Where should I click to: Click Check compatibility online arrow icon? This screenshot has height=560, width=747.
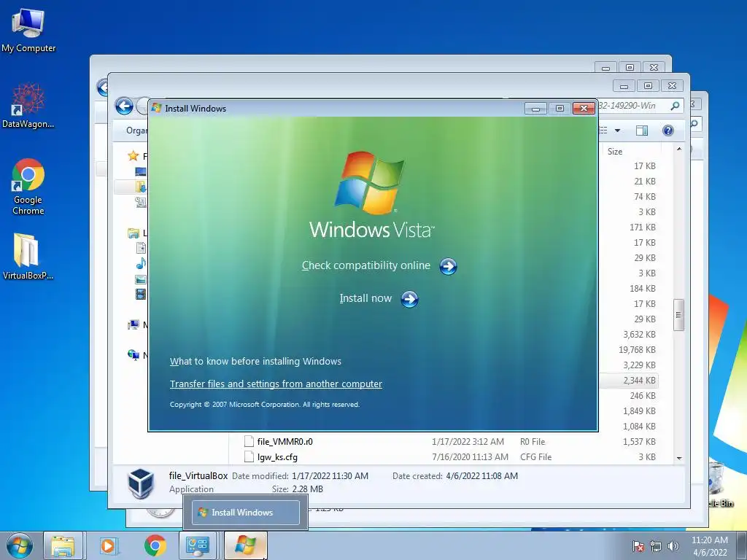[x=448, y=266]
